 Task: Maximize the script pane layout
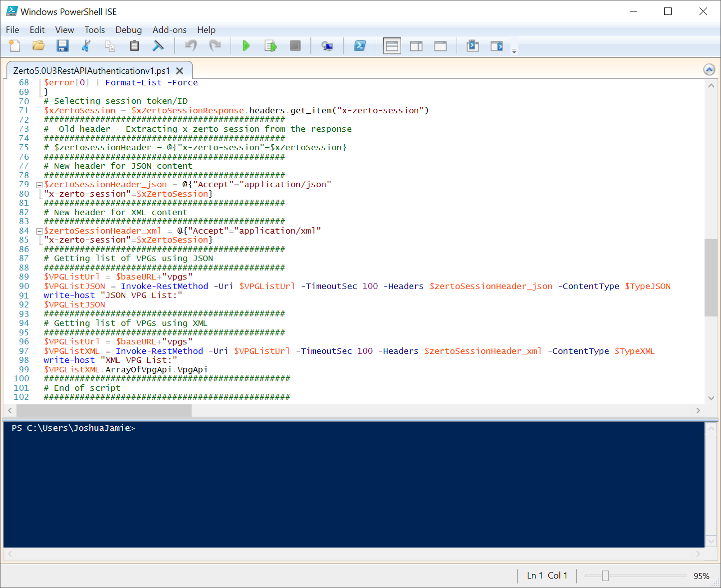pos(440,46)
